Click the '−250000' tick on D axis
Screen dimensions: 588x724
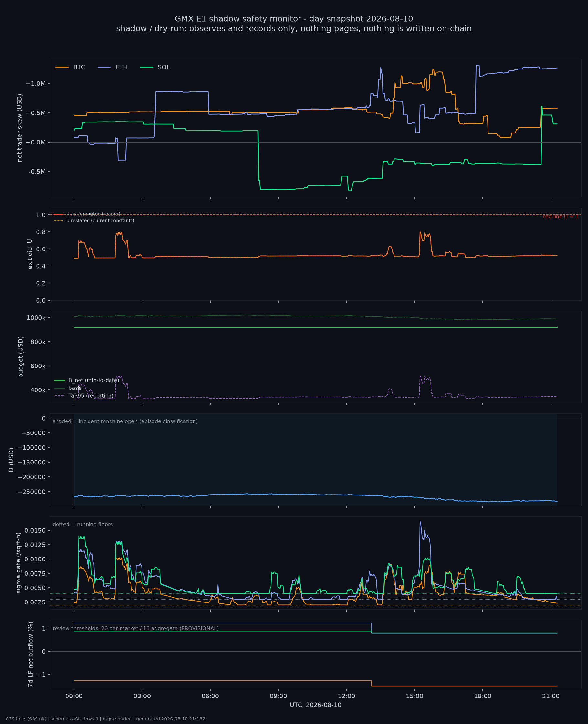coord(32,492)
